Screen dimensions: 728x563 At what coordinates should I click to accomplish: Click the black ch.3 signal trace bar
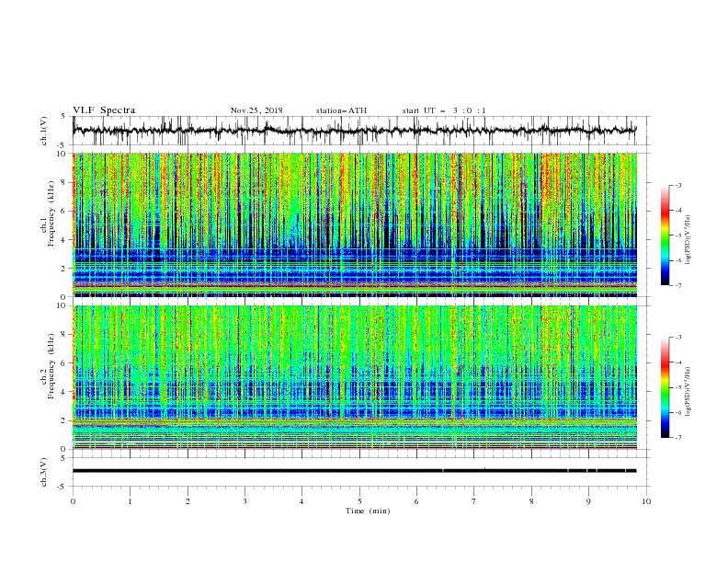[x=354, y=470]
